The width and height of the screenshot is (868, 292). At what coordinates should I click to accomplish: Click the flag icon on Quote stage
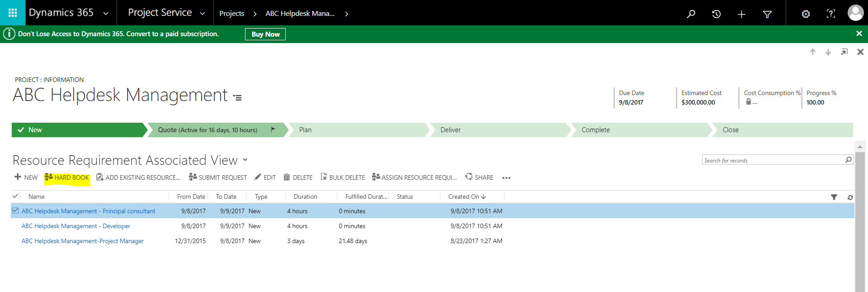(x=273, y=129)
